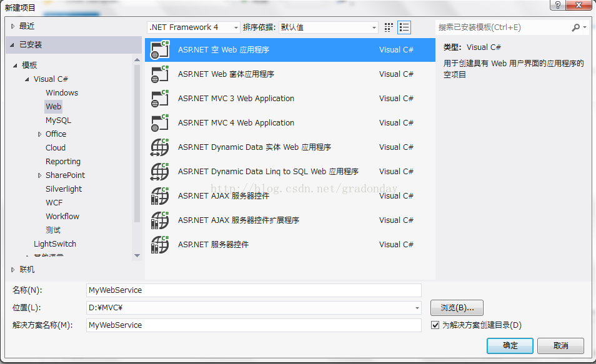Click the search magnifier icon

[x=575, y=27]
